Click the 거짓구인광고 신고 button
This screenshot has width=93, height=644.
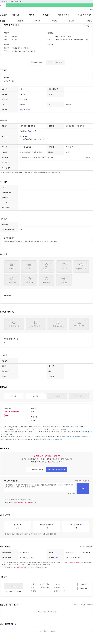pos(86,546)
